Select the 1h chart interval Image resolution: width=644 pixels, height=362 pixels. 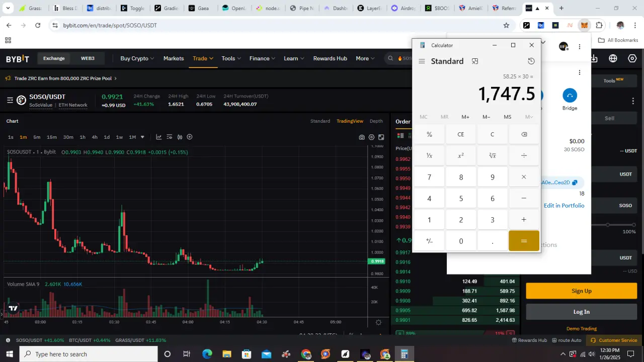pyautogui.click(x=83, y=137)
